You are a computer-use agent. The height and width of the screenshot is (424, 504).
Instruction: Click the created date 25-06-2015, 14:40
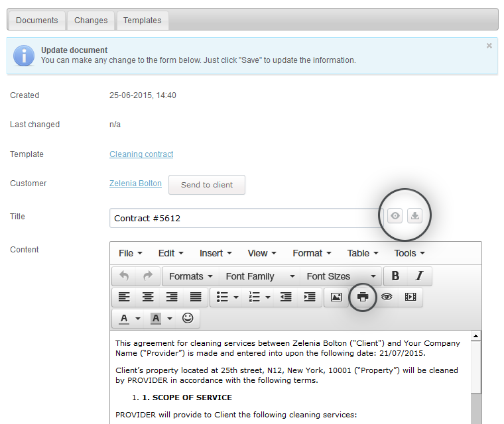[143, 95]
